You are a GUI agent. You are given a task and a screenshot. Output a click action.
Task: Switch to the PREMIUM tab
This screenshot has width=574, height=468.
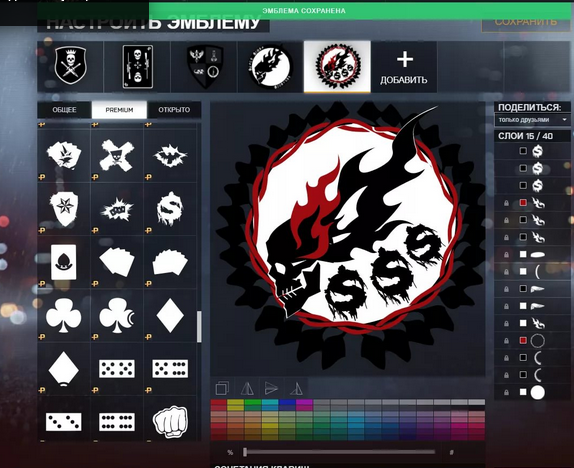click(119, 110)
